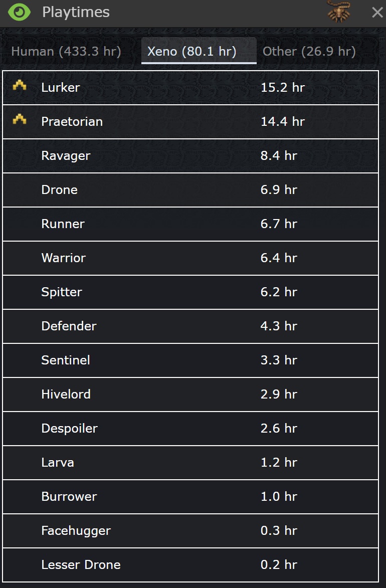386x588 pixels.
Task: Switch to the Human playtimes tab
Action: pos(66,52)
